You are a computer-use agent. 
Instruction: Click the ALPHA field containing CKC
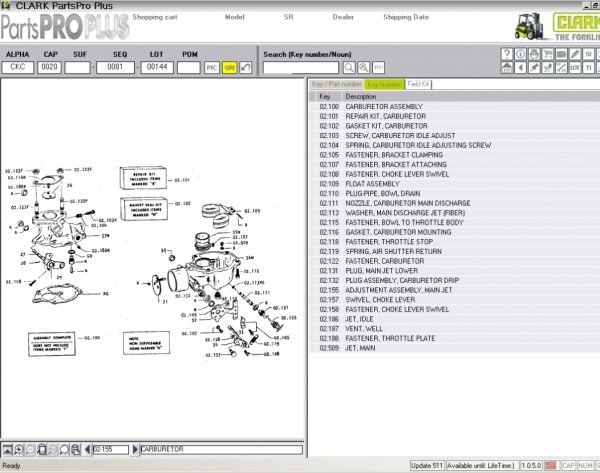[x=18, y=67]
